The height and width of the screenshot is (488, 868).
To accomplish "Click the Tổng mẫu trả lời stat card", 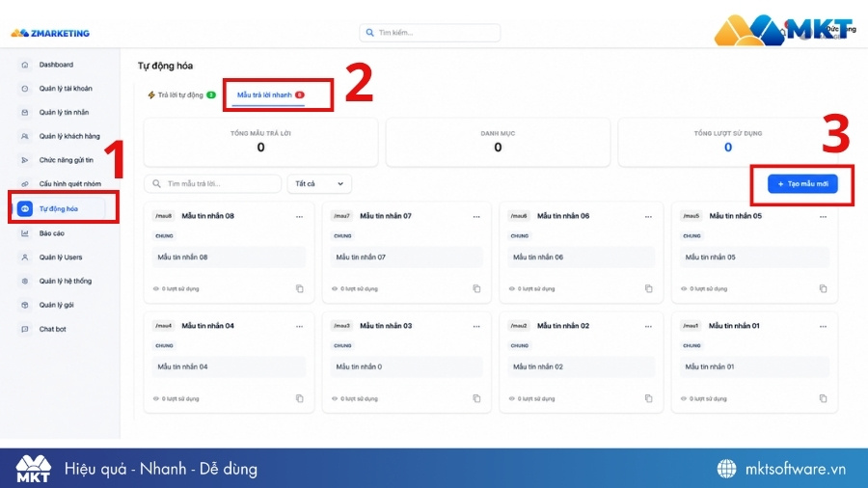I will coord(260,142).
